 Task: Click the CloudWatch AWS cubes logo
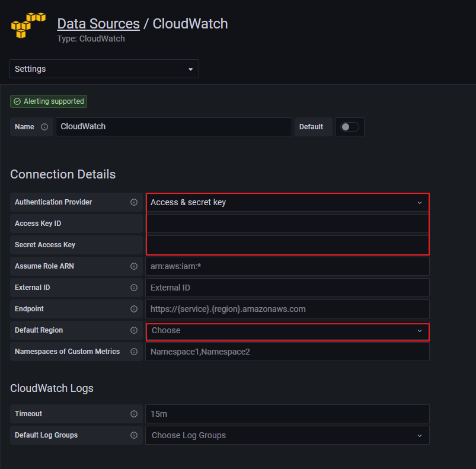click(28, 25)
